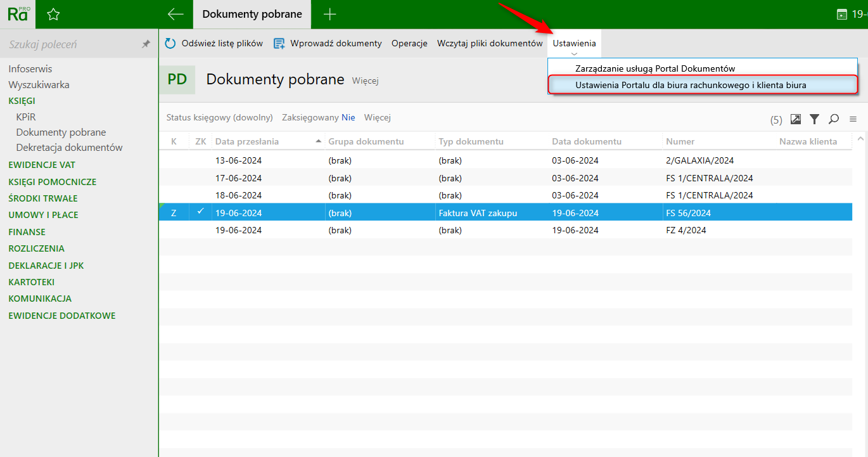Open UMOWY I PŁACE section
Screen dimensions: 868x457
44,215
